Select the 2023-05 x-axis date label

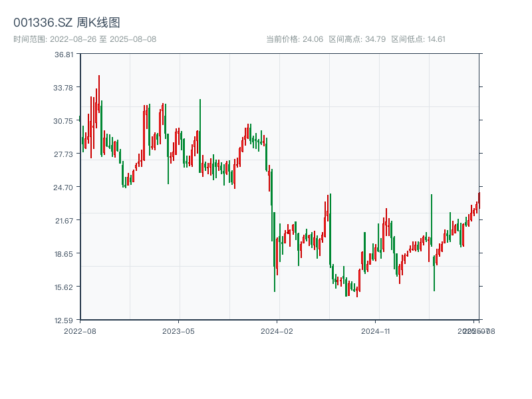click(178, 331)
